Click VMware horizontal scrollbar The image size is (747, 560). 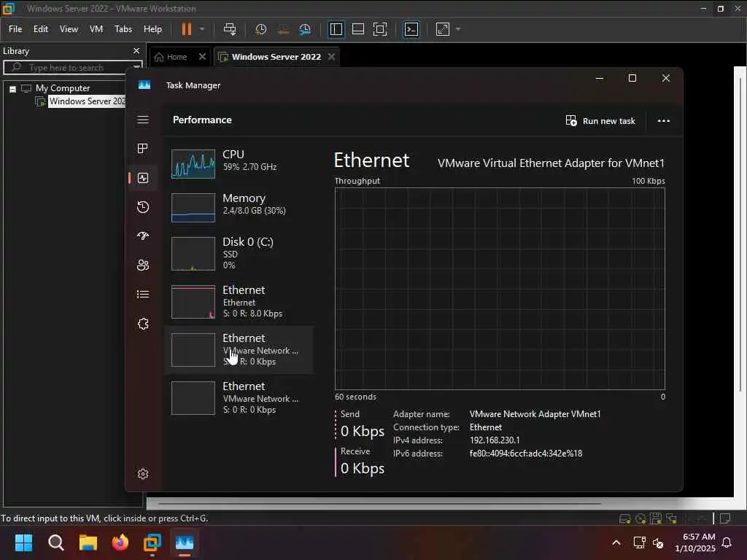(379, 503)
